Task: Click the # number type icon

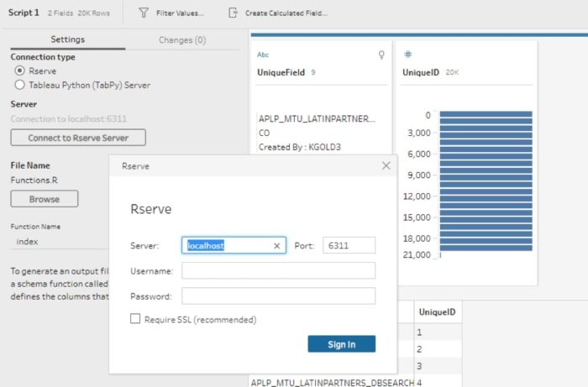Action: [x=407, y=55]
